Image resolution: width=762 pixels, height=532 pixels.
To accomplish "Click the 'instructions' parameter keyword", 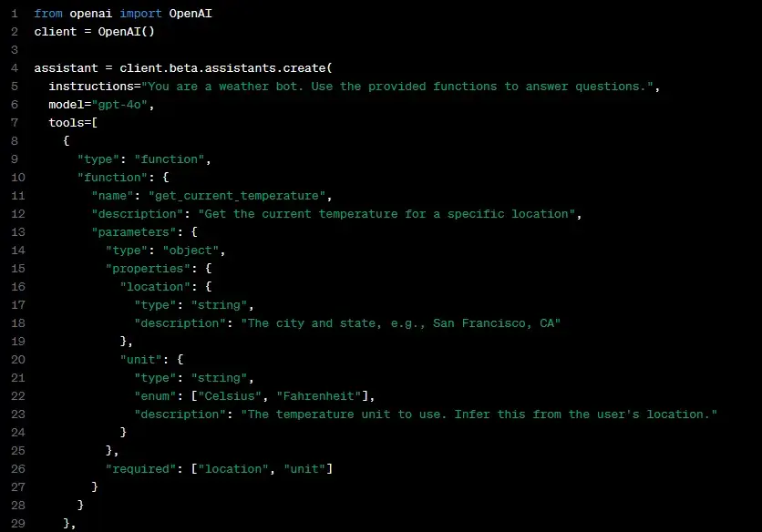I will tap(91, 87).
